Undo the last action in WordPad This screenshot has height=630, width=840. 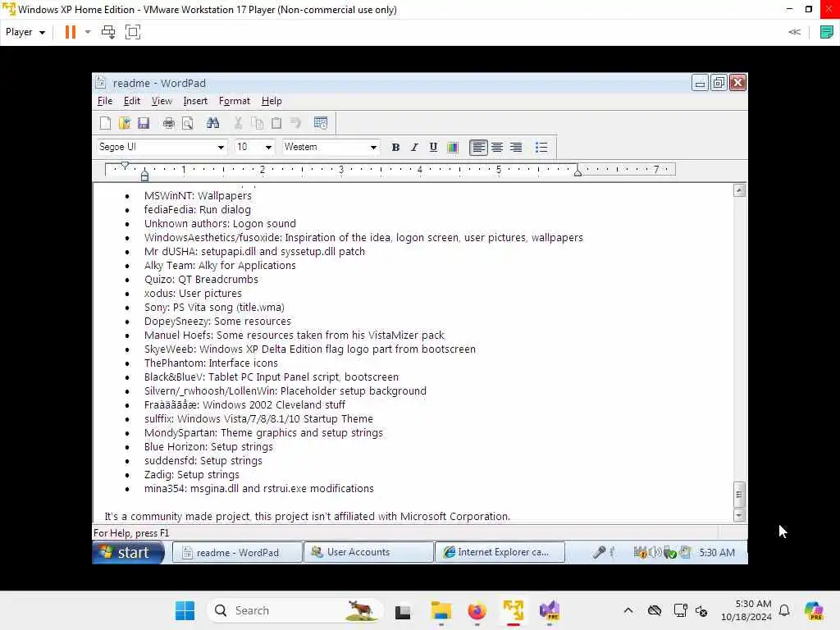pos(295,123)
